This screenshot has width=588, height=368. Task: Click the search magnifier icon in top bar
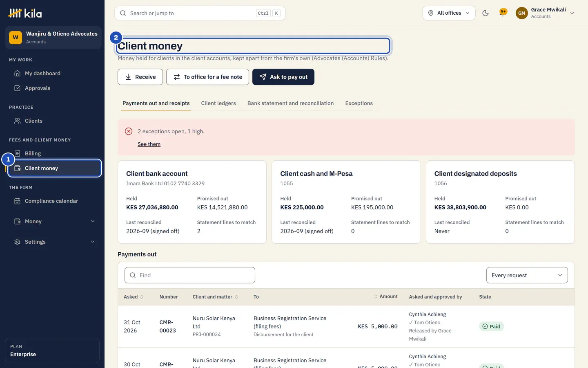pos(123,13)
